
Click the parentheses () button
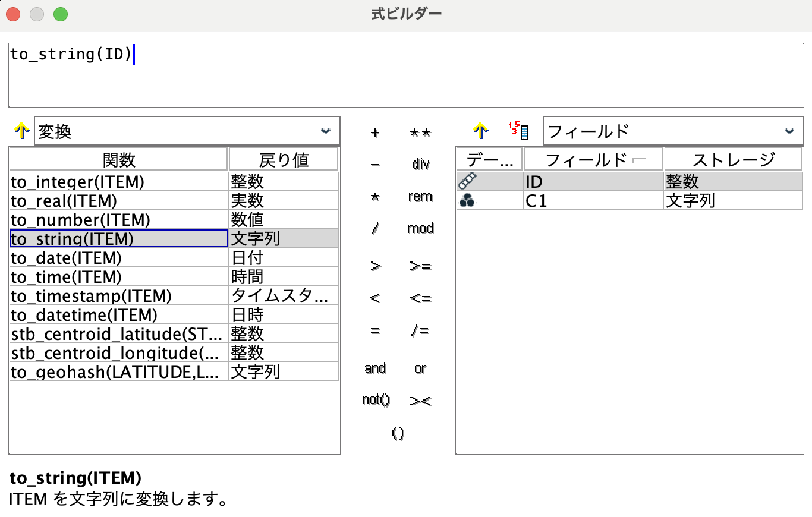pos(397,433)
